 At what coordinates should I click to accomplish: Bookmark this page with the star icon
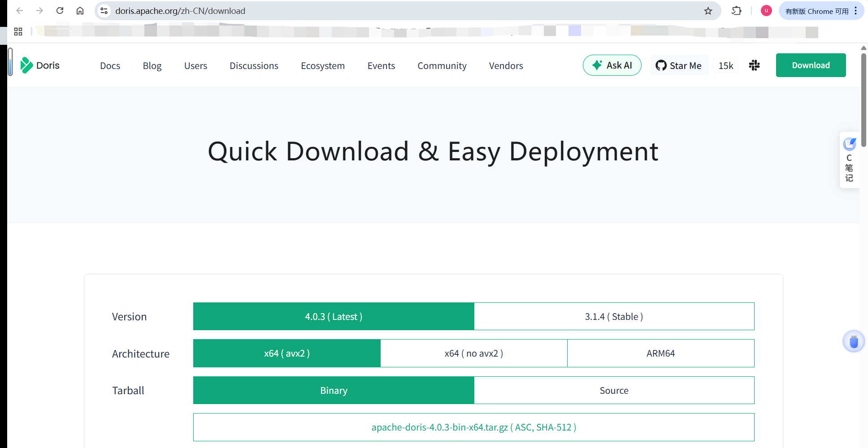click(x=708, y=11)
